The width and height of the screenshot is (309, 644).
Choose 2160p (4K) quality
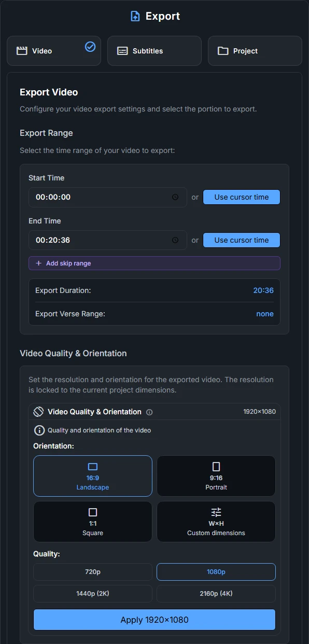click(216, 594)
